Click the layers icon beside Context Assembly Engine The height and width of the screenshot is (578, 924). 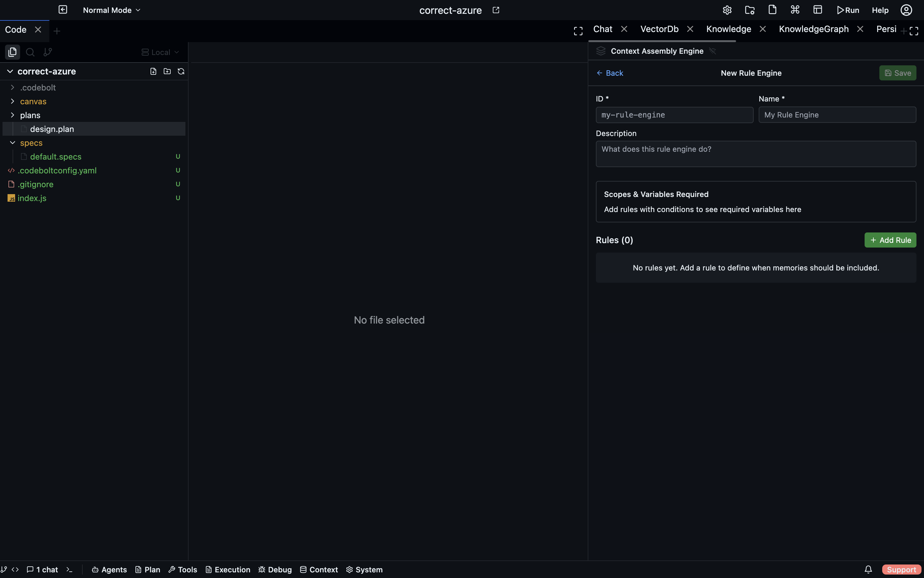pos(601,51)
